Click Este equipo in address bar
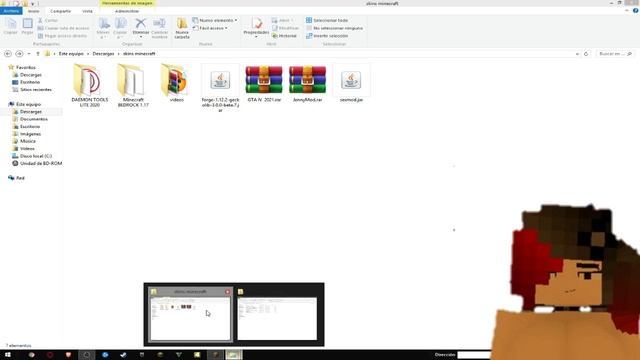The width and height of the screenshot is (640, 360). point(71,53)
